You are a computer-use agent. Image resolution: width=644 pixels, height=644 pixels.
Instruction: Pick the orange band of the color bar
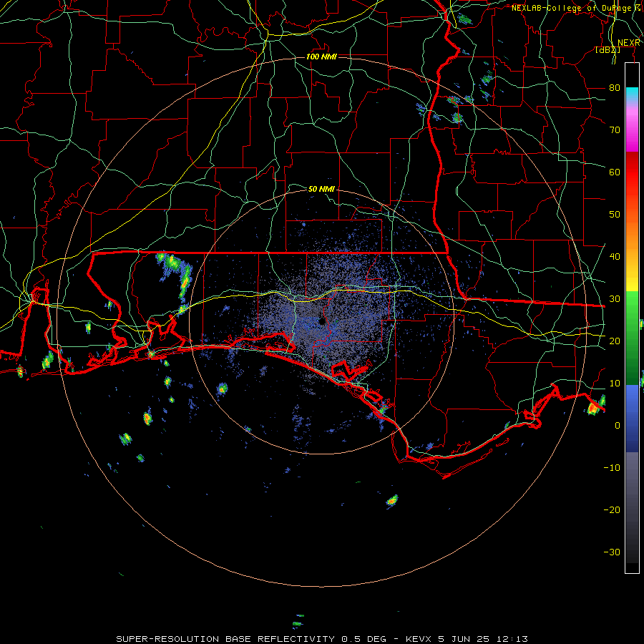(632, 235)
